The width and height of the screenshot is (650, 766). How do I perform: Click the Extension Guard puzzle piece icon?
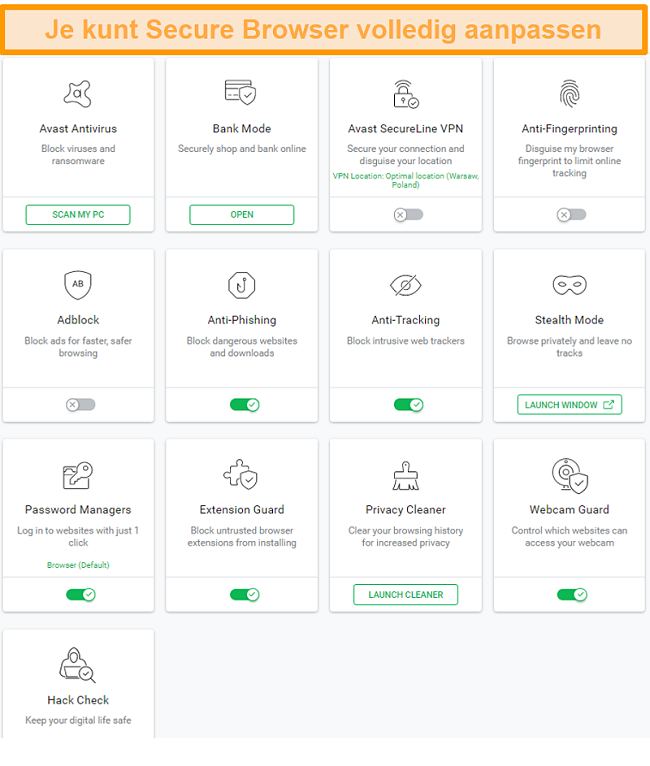click(241, 474)
